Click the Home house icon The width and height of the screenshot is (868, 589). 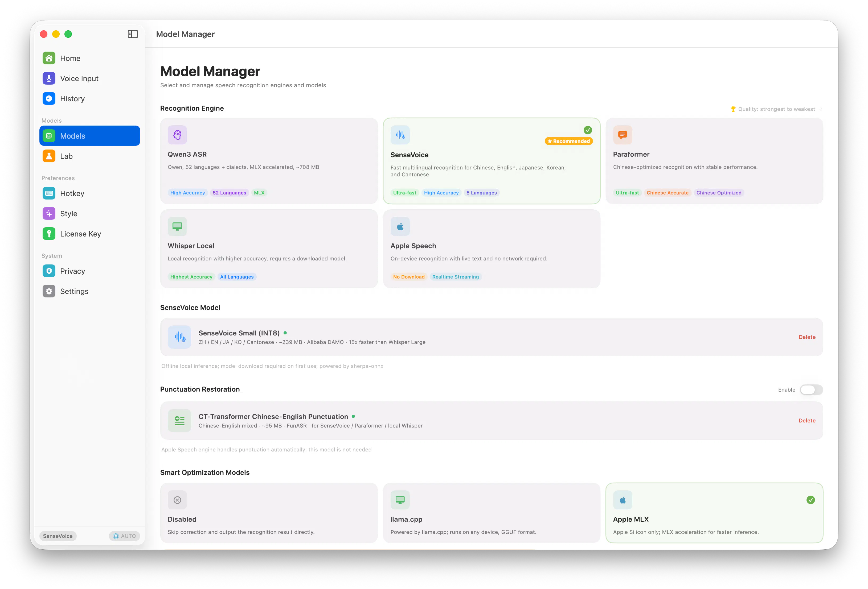(49, 58)
